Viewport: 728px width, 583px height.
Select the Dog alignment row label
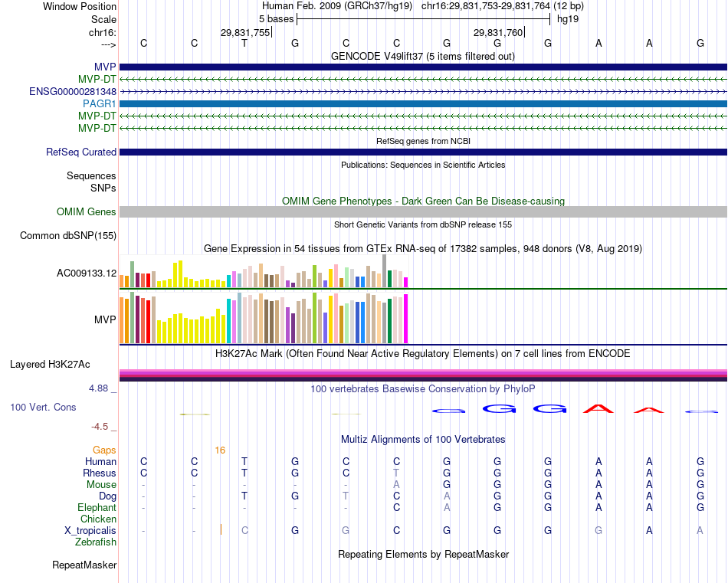click(108, 496)
